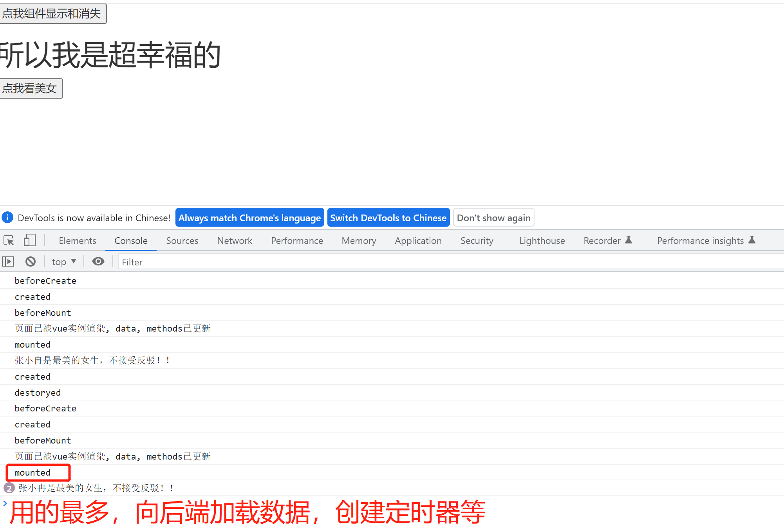Viewport: 784px width, 532px height.
Task: Switch to the Elements tab
Action: pyautogui.click(x=77, y=241)
